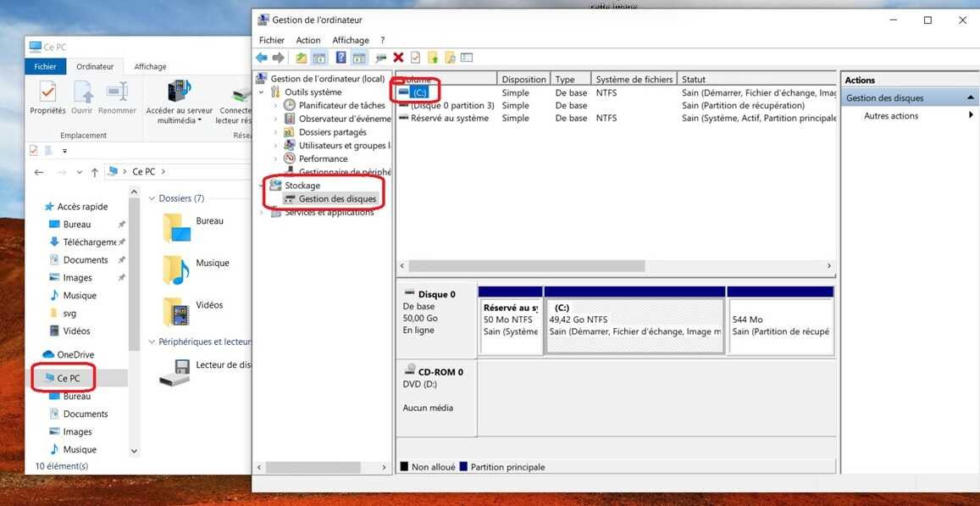Click the red X delete icon in the toolbar
The image size is (980, 506).
point(396,57)
